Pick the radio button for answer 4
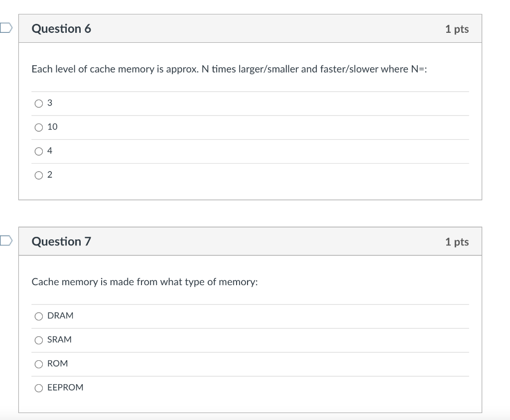Viewport: 510px width, 420px height. tap(39, 151)
